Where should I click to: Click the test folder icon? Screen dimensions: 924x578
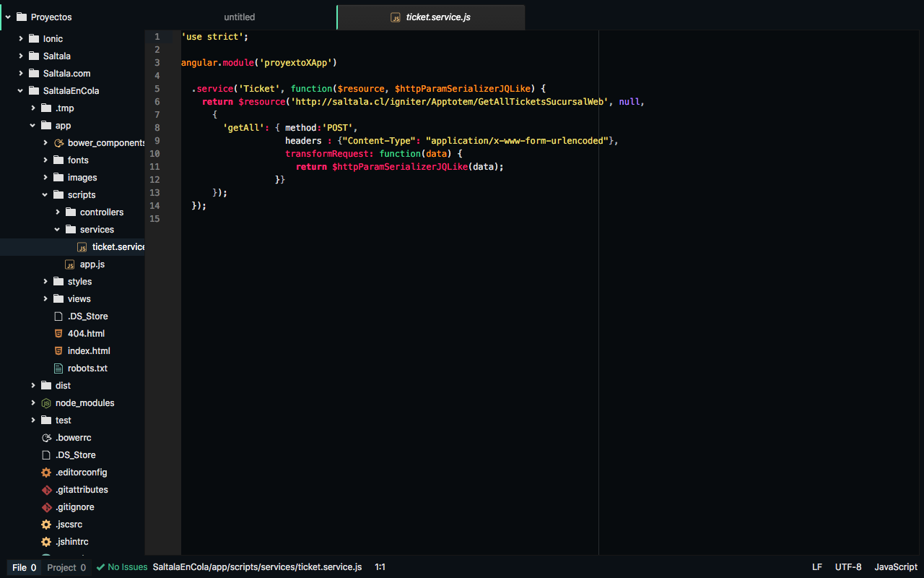click(x=45, y=420)
